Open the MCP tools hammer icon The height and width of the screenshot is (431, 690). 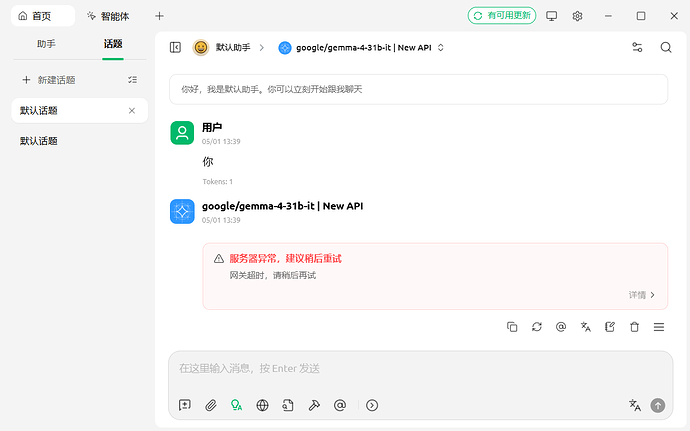tap(314, 405)
